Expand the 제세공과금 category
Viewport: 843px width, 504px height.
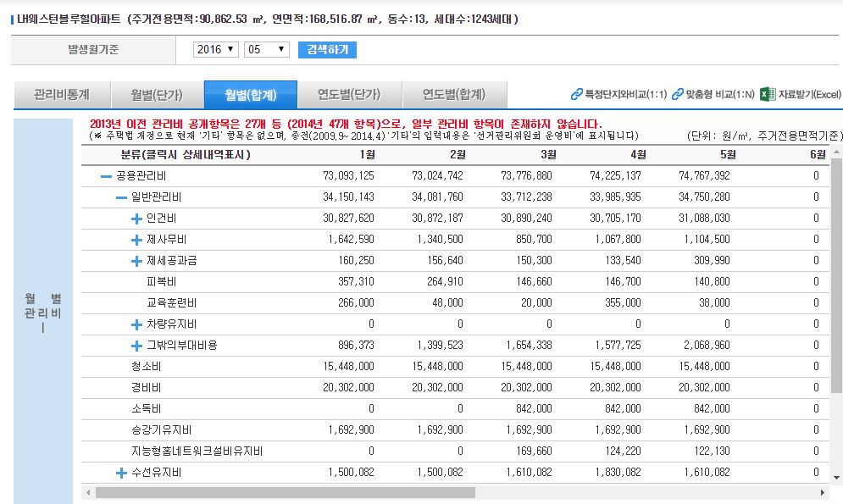136,261
